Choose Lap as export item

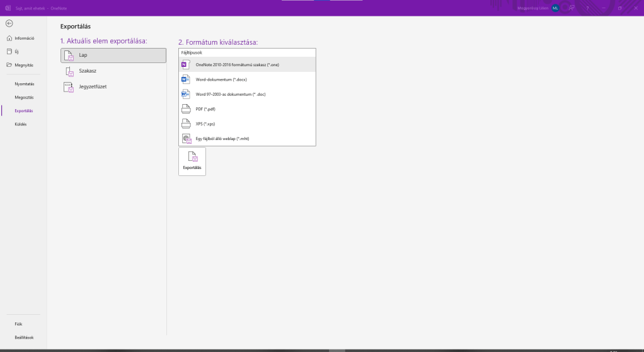click(113, 56)
